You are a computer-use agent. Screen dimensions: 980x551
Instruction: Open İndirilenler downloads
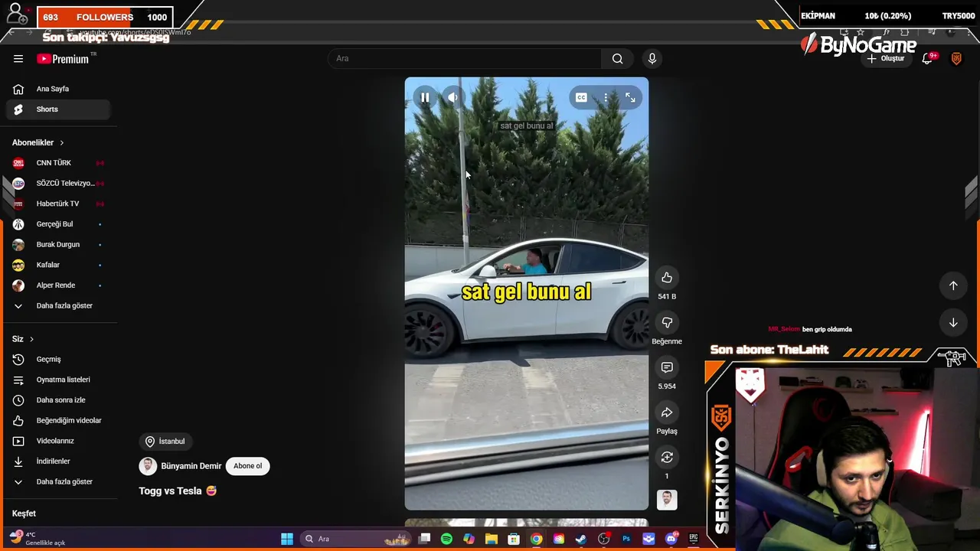[58, 461]
